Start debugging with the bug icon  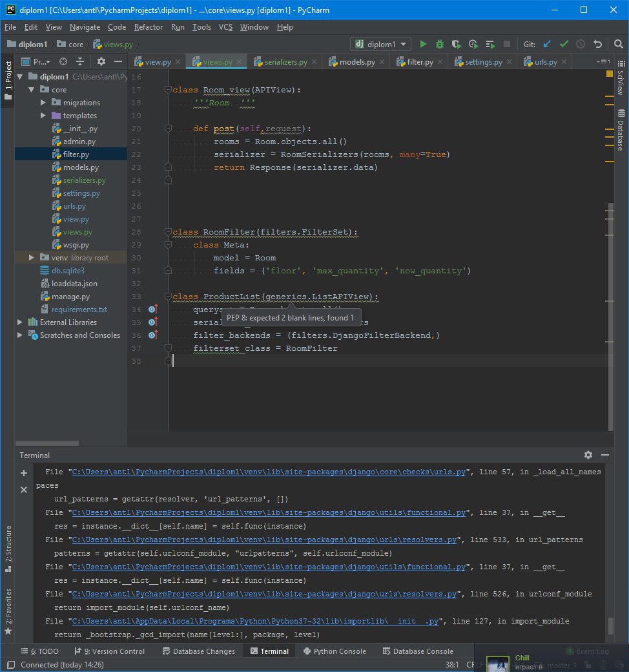click(x=440, y=45)
